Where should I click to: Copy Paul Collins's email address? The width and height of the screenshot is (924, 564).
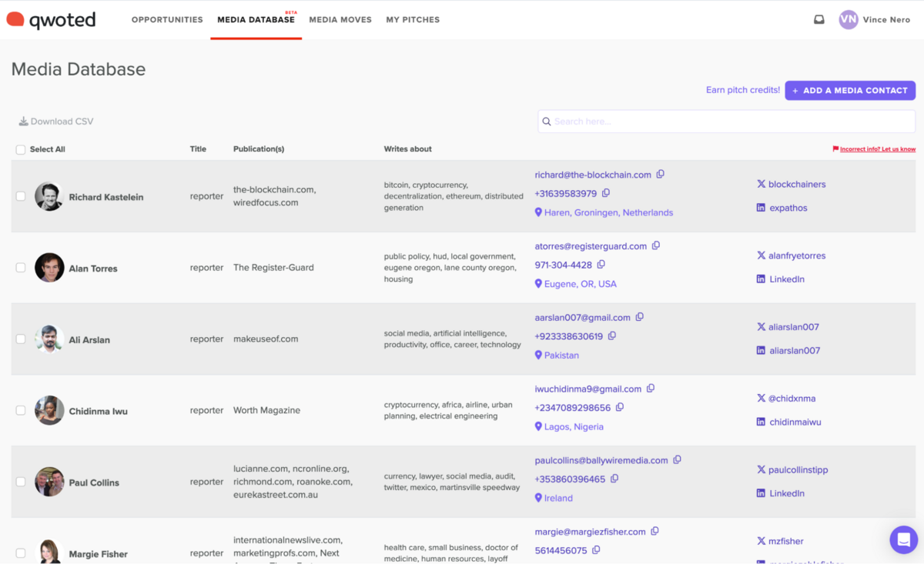(x=677, y=460)
